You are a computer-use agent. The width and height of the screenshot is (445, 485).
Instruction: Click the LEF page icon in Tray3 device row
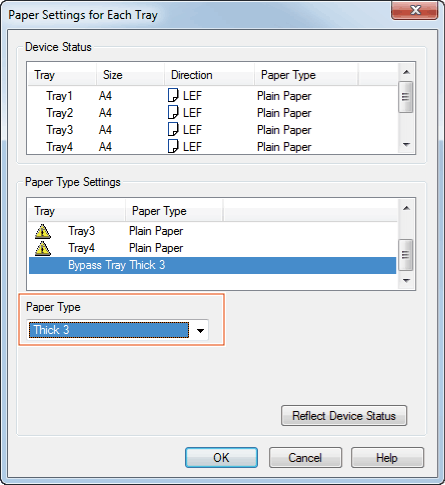click(x=173, y=130)
